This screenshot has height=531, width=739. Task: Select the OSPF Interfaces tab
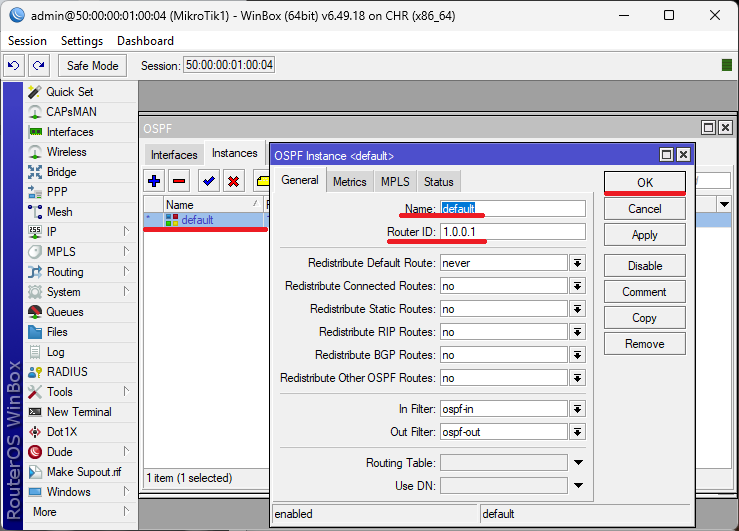(174, 155)
